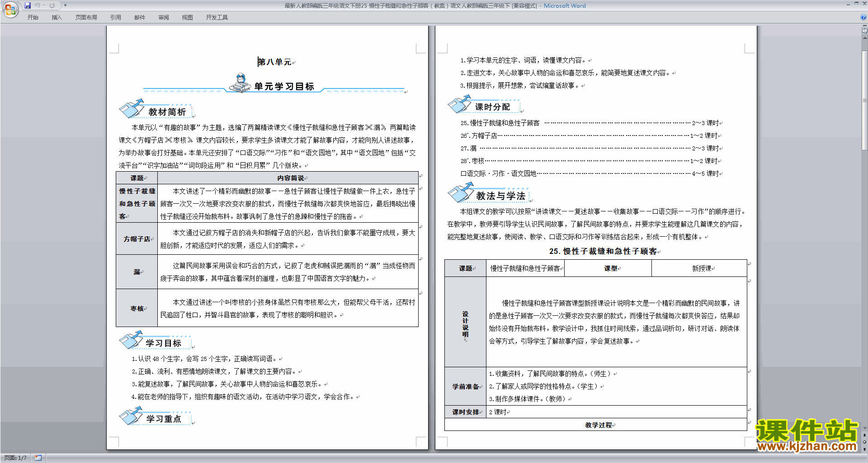Click the 25.慢性子裁缝和急性子顾客 centered title

pyautogui.click(x=603, y=251)
